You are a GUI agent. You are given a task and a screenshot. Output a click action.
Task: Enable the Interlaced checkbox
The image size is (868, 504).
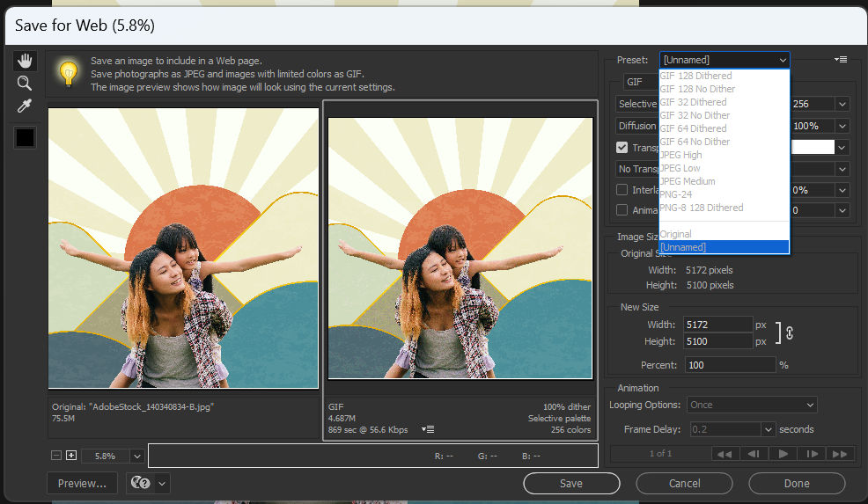coord(622,190)
